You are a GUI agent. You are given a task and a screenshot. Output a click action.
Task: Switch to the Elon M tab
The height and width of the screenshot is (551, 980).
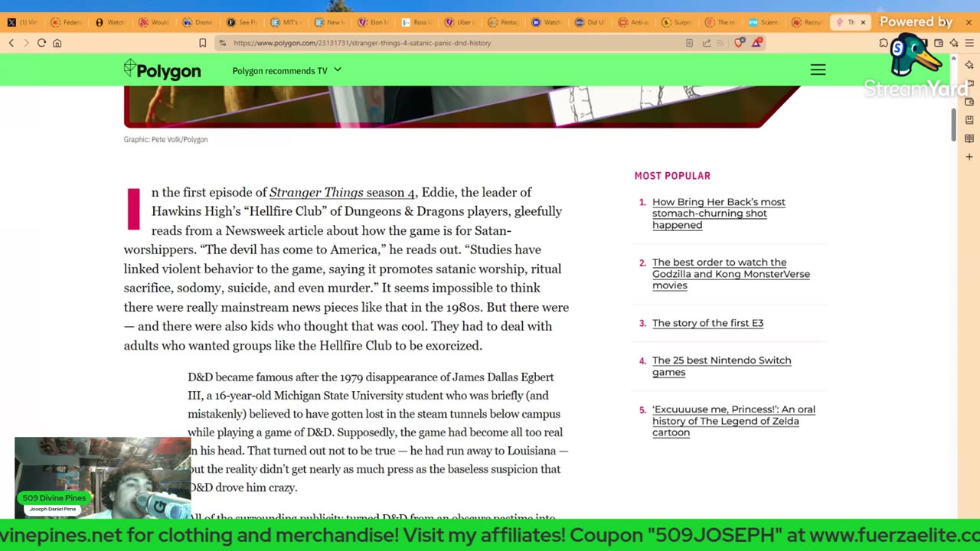[x=374, y=22]
